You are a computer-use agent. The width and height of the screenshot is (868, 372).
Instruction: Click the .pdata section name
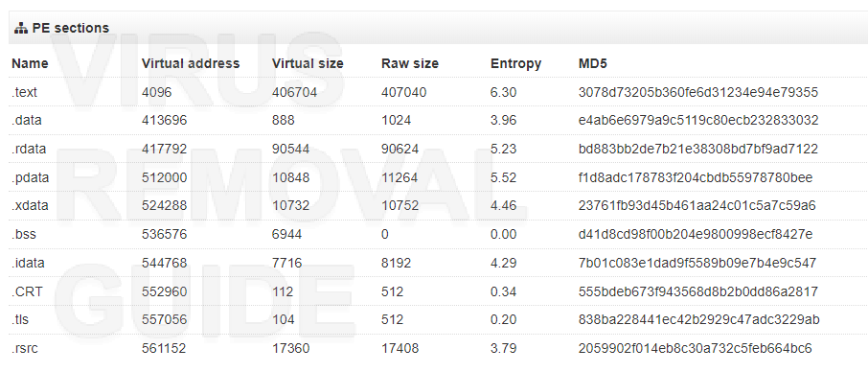30,177
